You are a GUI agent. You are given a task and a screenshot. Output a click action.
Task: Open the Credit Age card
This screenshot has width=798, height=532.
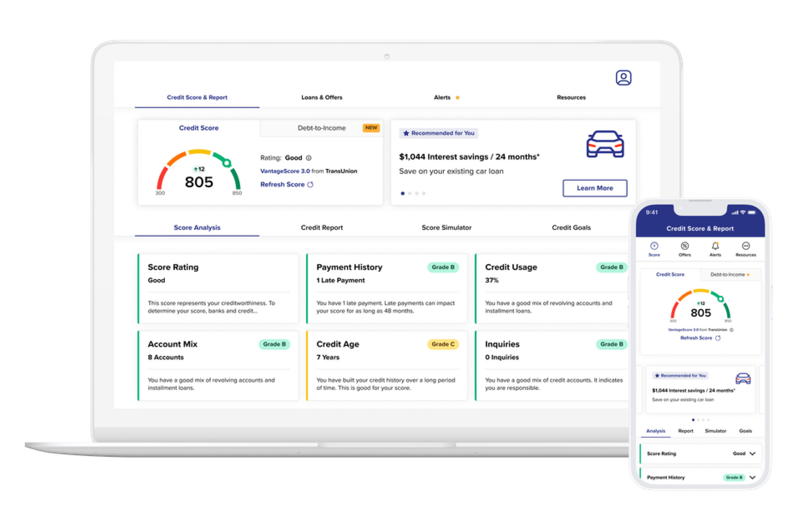tap(387, 366)
